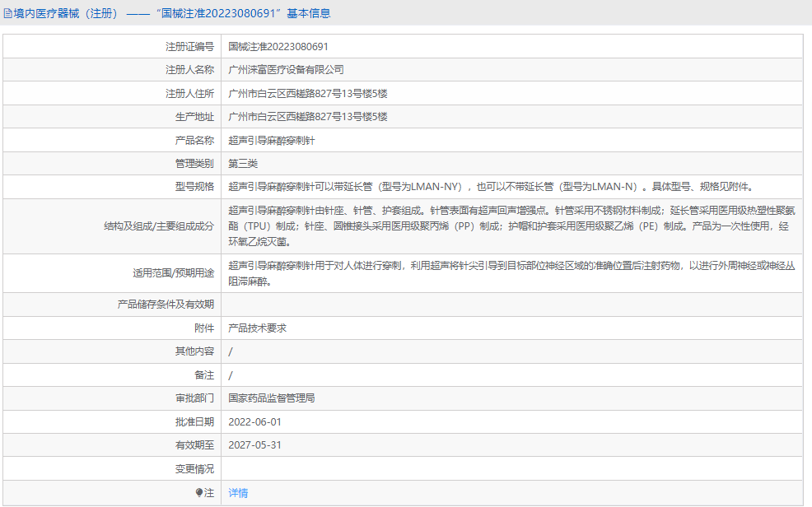This screenshot has width=812, height=507.
Task: Click the 注册人住所 label
Action: [x=189, y=94]
